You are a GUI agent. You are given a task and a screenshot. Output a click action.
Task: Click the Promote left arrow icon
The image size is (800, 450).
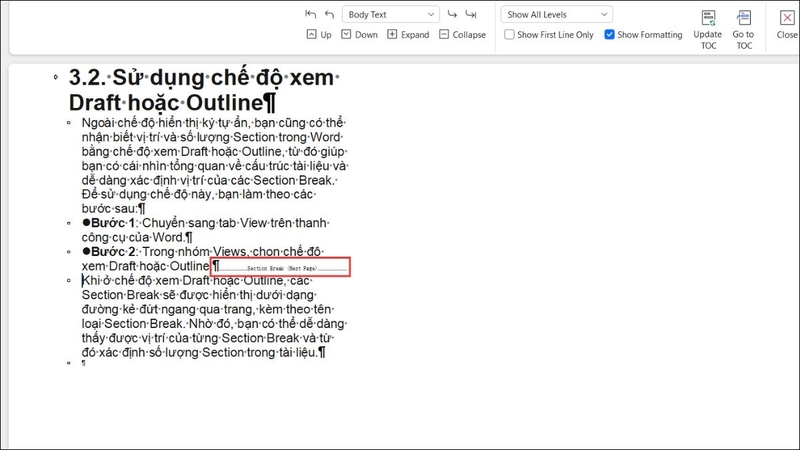[330, 14]
